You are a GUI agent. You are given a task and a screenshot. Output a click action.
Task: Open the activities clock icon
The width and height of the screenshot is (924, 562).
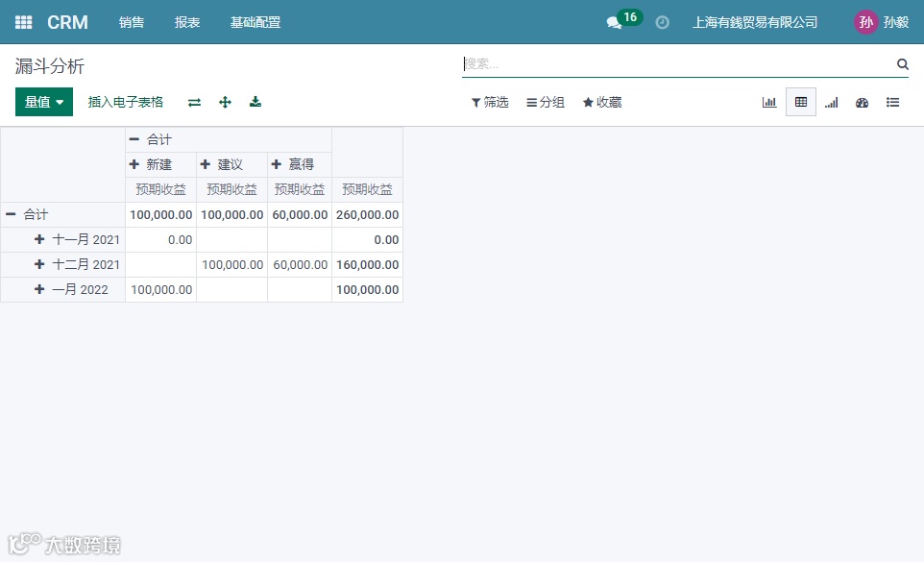click(663, 22)
